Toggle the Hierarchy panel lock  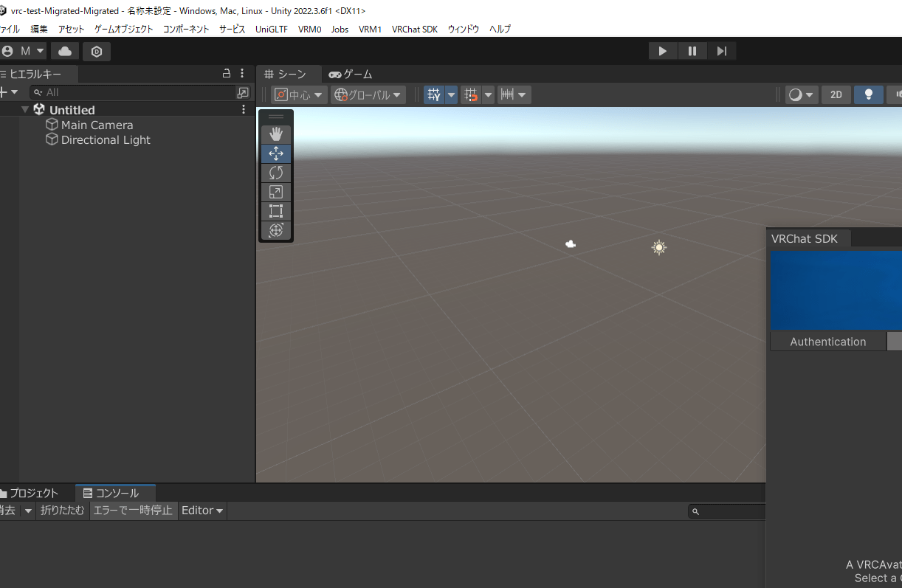coord(227,74)
